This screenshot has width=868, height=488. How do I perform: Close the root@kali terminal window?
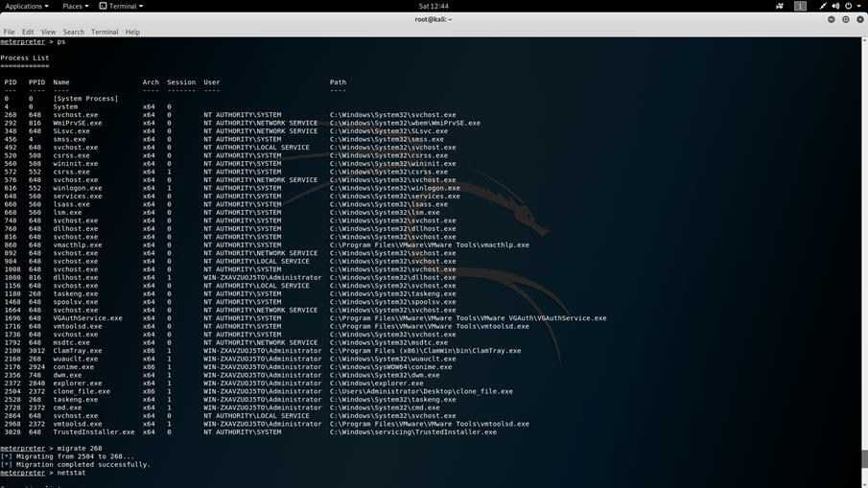coord(859,19)
